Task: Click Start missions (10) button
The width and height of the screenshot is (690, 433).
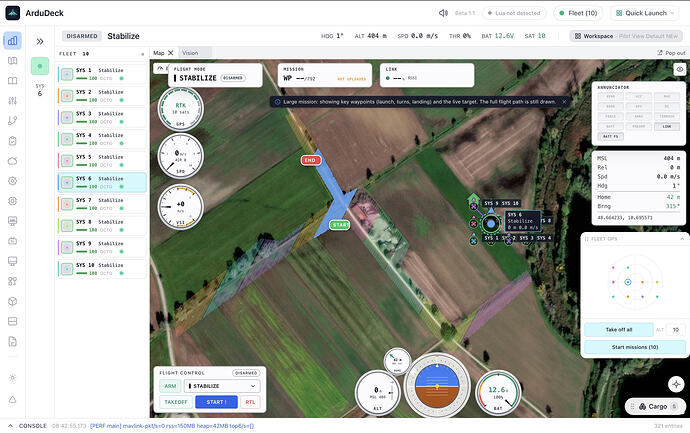Action: click(x=635, y=347)
